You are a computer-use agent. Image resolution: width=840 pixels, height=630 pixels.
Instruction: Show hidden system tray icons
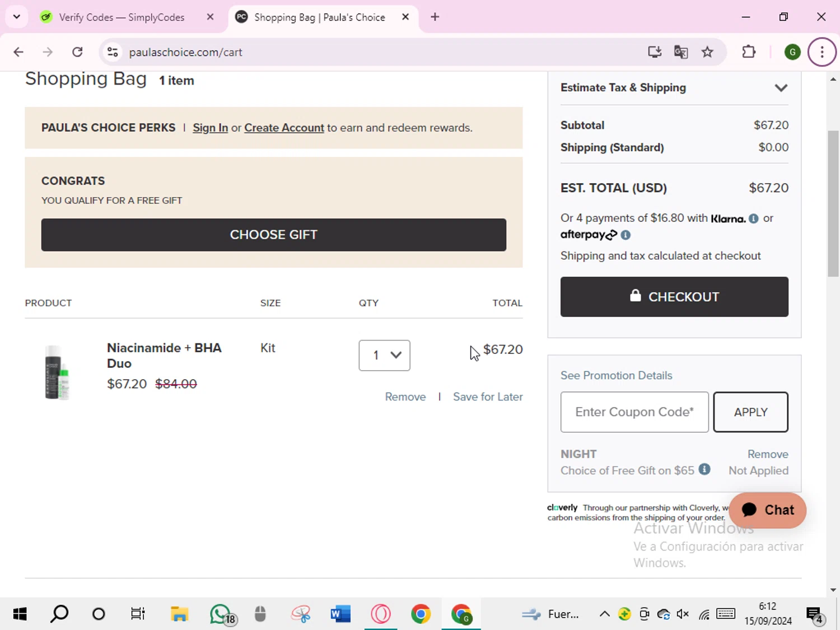605,614
